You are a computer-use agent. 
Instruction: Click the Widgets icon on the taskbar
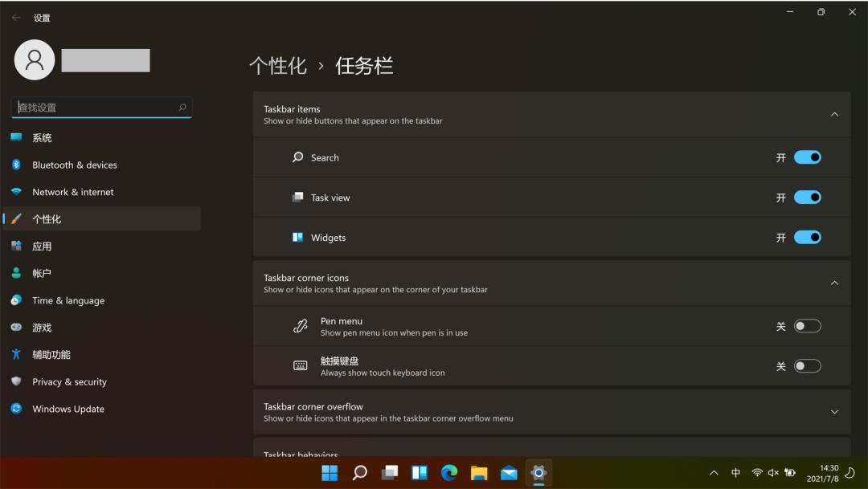point(419,473)
